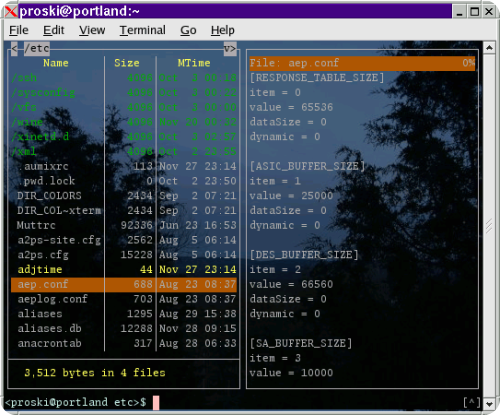500x415 pixels.
Task: Select the .aumixrc file
Action: pos(124,166)
